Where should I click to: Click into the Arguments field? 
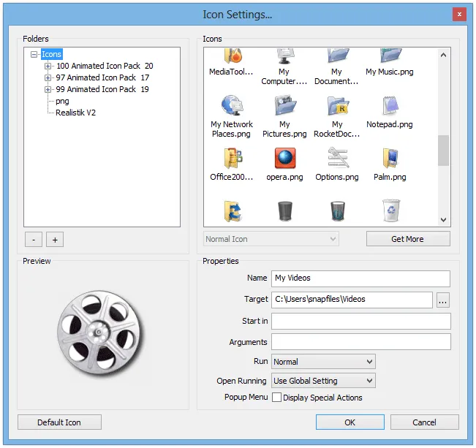click(361, 342)
